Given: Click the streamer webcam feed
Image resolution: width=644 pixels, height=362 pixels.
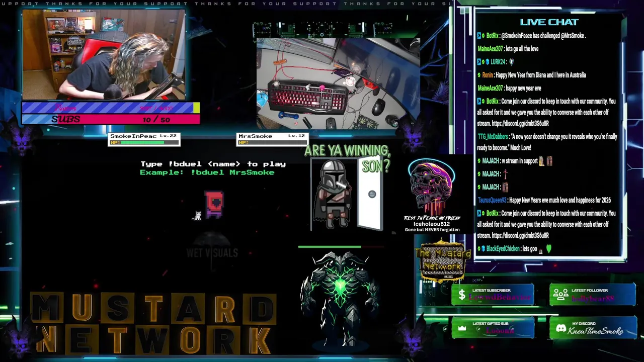Looking at the screenshot, I should tap(104, 55).
